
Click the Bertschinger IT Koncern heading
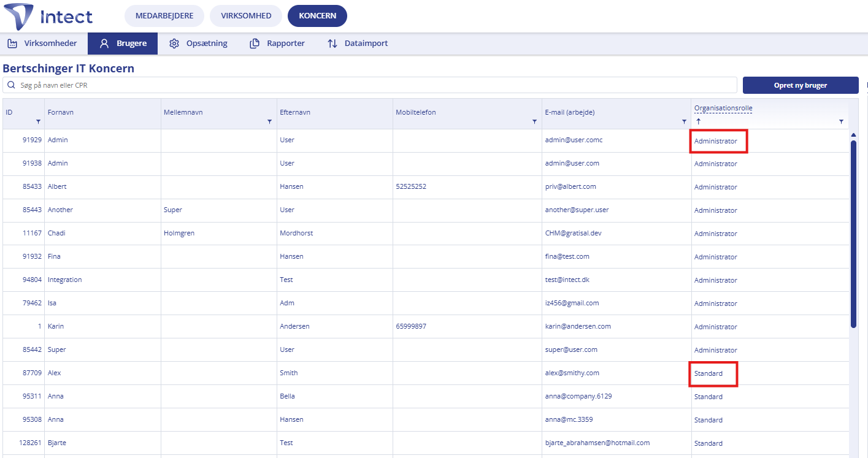69,68
